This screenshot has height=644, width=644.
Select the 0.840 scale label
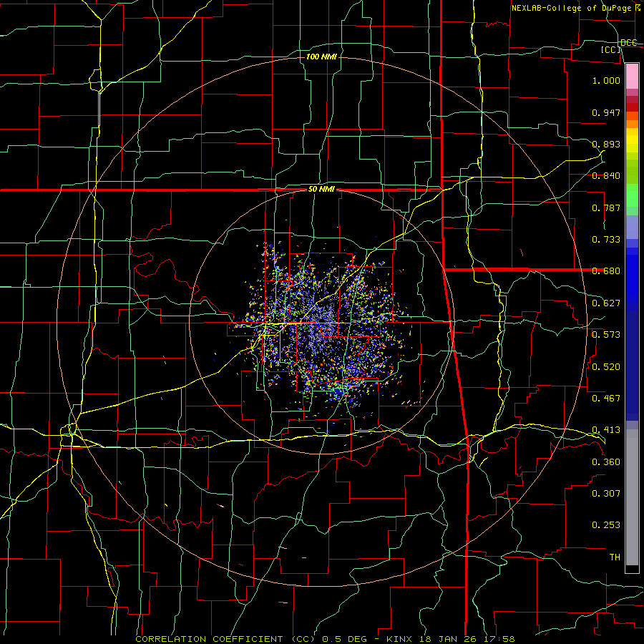(x=606, y=176)
